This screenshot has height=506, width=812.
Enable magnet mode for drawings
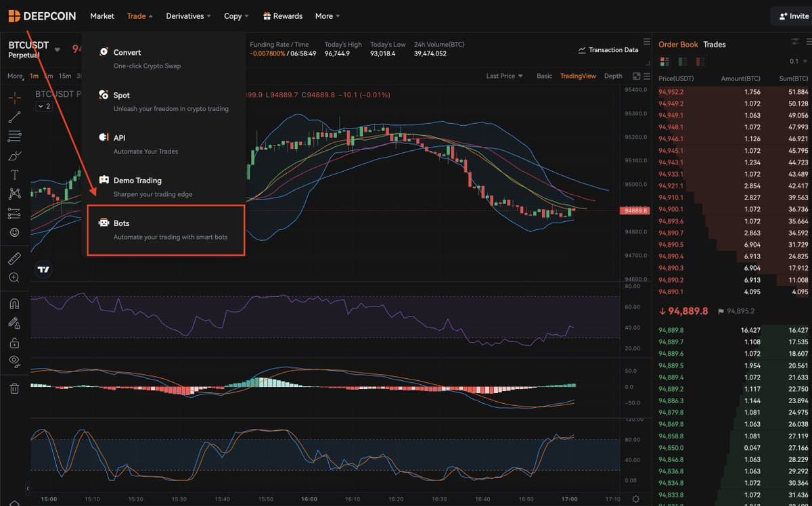14,303
